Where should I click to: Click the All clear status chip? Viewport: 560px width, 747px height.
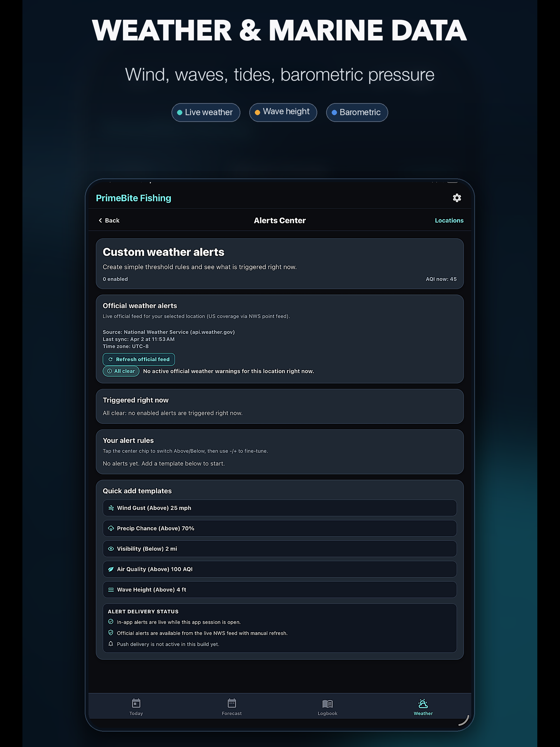[121, 371]
